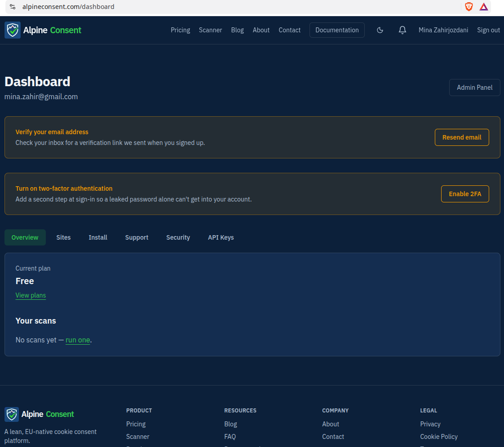This screenshot has width=504, height=447.
Task: Click the 'Free' current plan value
Action: [x=25, y=281]
